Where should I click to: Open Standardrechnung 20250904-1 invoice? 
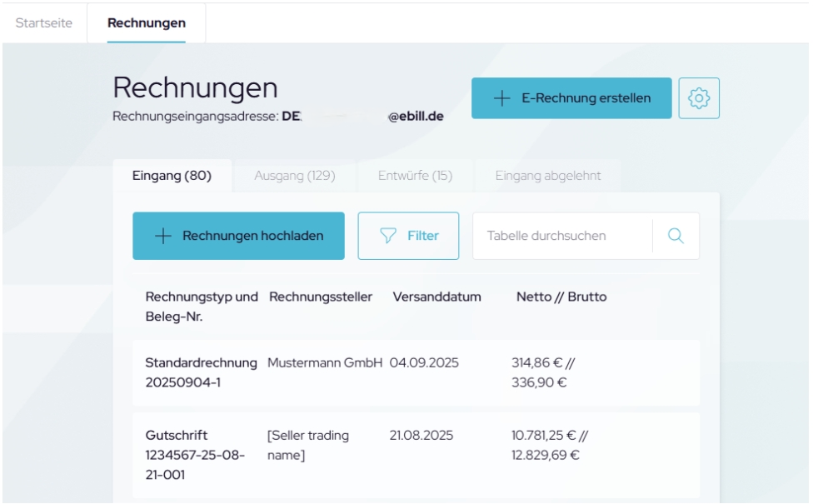pos(201,373)
